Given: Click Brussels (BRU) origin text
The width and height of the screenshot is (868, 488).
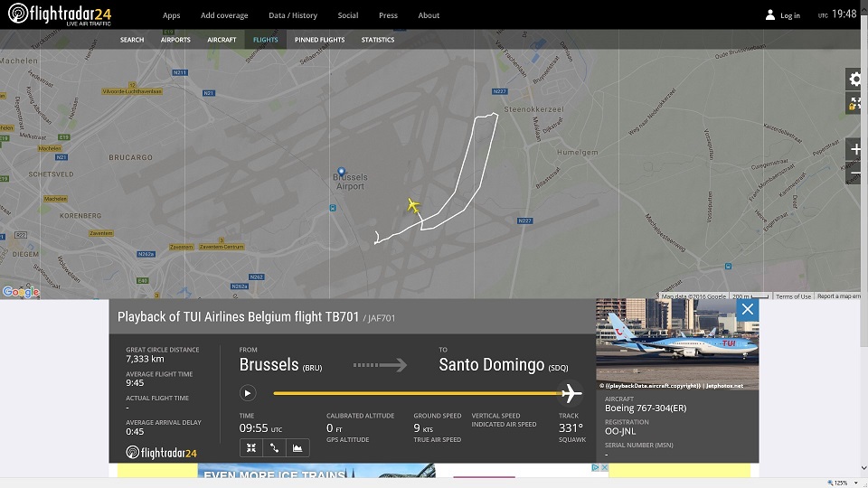Looking at the screenshot, I should pos(280,365).
